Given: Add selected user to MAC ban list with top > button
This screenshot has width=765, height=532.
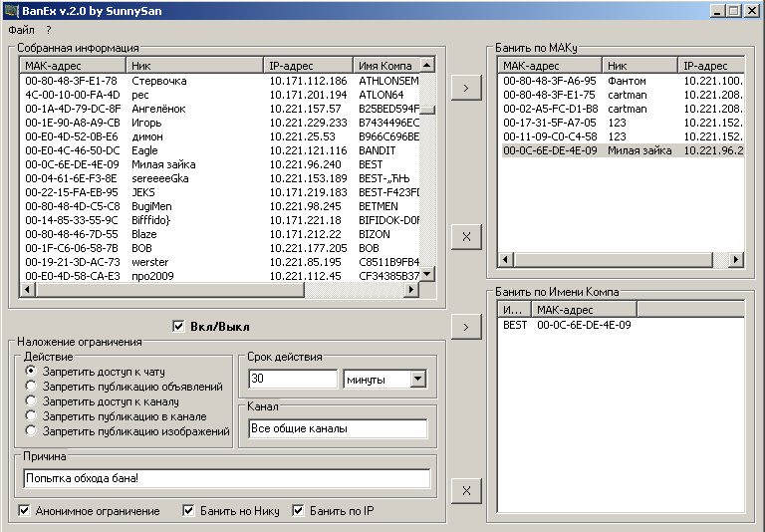Looking at the screenshot, I should tap(466, 88).
